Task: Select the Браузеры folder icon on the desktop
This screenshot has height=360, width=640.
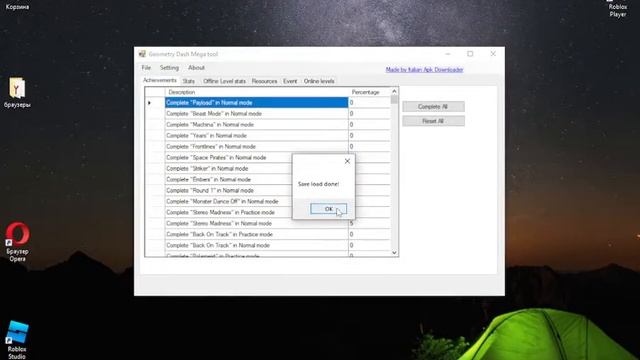Action: point(17,93)
